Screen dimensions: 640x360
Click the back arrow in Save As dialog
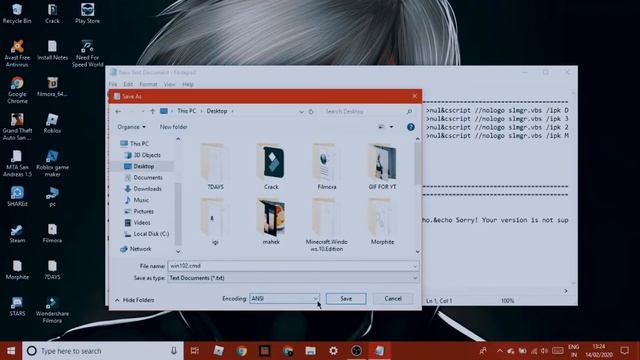click(x=118, y=111)
